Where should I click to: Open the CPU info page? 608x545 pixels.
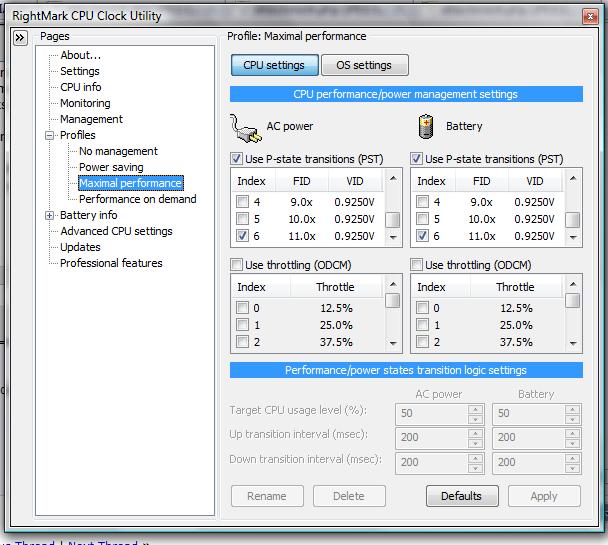click(x=81, y=87)
